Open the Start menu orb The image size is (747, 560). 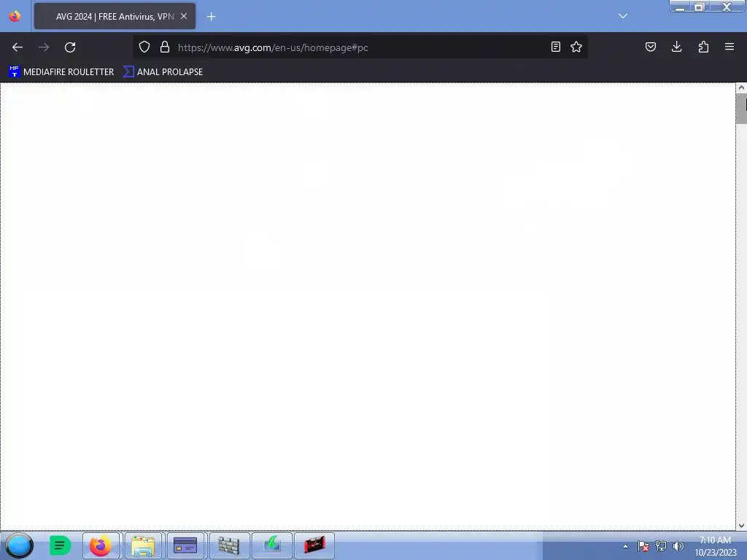click(x=19, y=545)
